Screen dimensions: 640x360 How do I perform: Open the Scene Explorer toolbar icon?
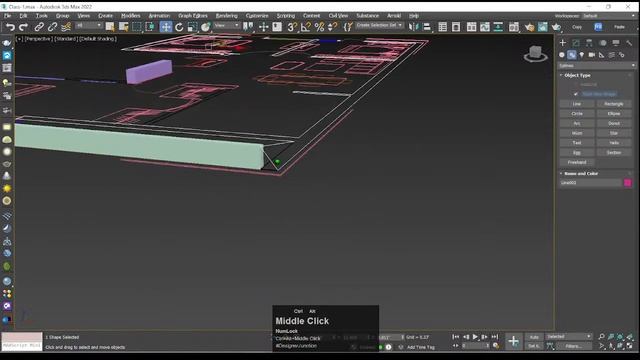point(442,27)
